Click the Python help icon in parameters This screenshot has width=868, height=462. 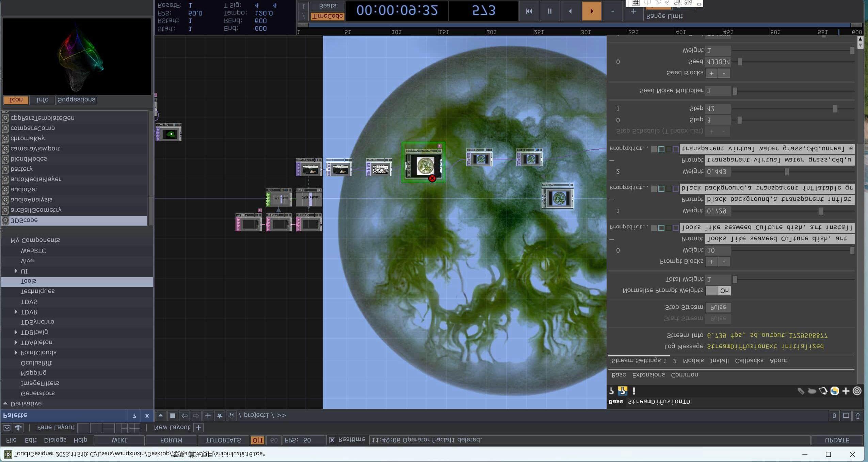623,390
